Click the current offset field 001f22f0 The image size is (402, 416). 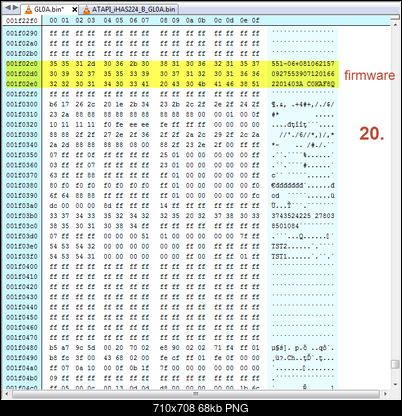click(22, 20)
